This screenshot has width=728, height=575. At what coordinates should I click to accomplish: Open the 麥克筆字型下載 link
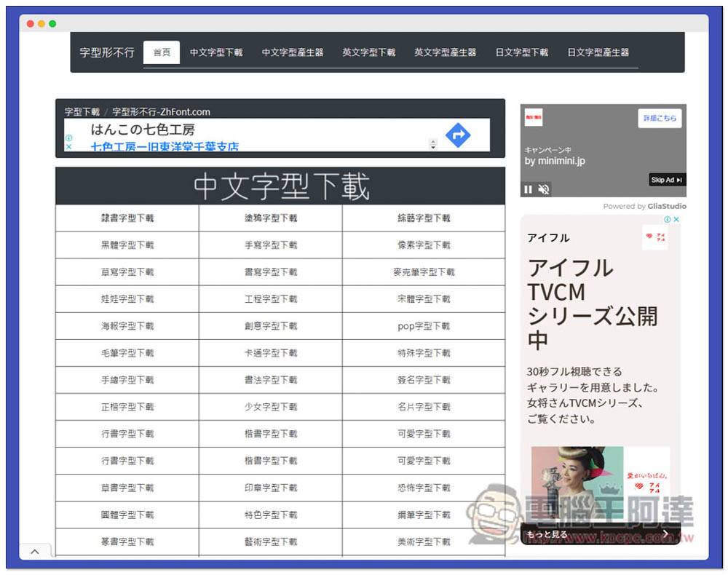(424, 272)
